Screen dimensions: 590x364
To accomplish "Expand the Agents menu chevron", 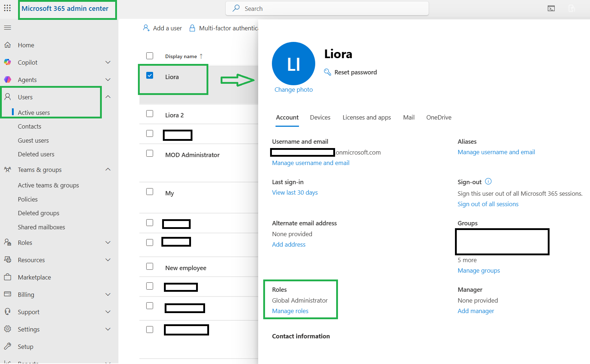I will click(x=108, y=79).
